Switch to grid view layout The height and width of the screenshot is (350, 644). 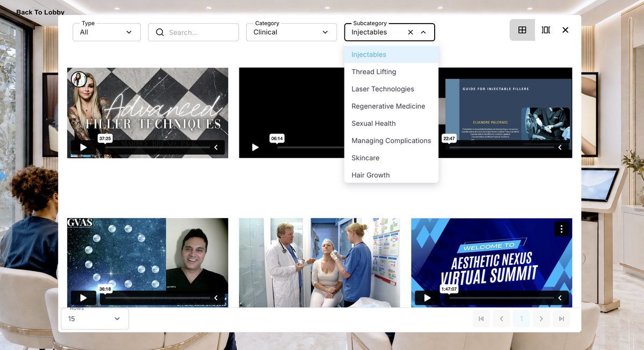[x=522, y=30]
